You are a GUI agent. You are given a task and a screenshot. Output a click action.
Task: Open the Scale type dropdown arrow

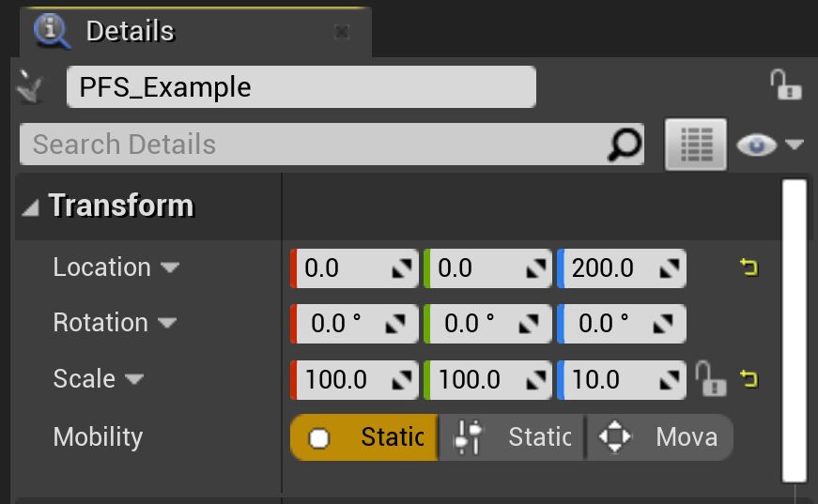coord(134,379)
